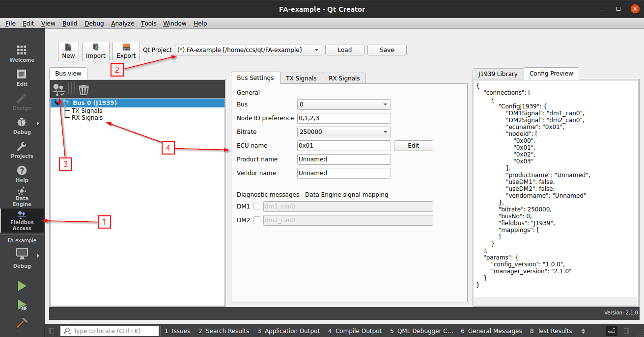
Task: Switch to the TX Signals tab
Action: coord(302,78)
